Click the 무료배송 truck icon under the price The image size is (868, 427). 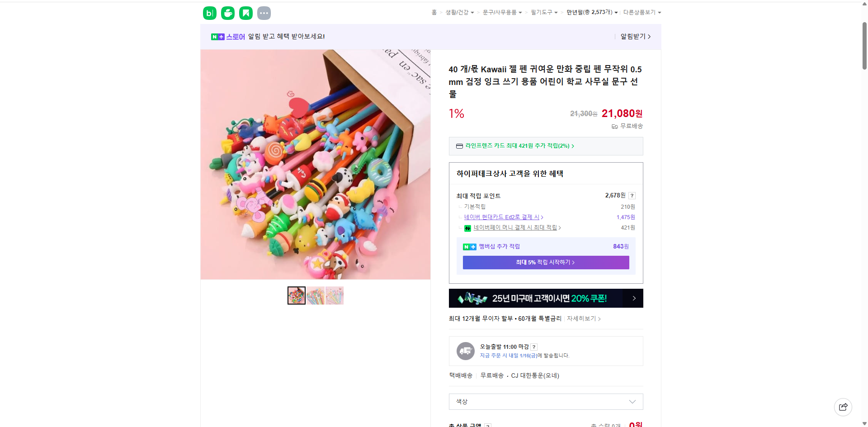pos(614,127)
